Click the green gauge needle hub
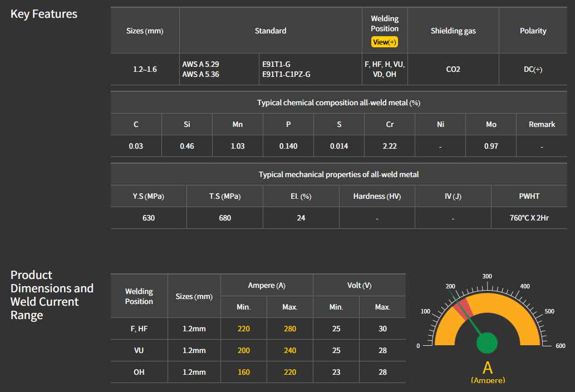The height and width of the screenshot is (392, 575). [x=487, y=342]
